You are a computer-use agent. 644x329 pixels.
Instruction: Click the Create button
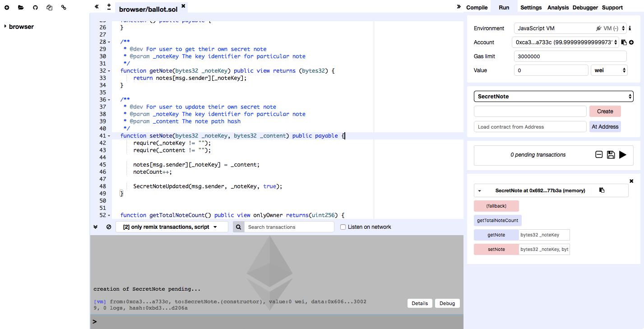point(605,111)
